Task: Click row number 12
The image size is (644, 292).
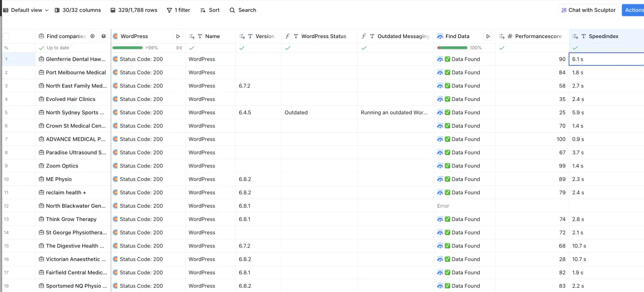Action: (6, 206)
